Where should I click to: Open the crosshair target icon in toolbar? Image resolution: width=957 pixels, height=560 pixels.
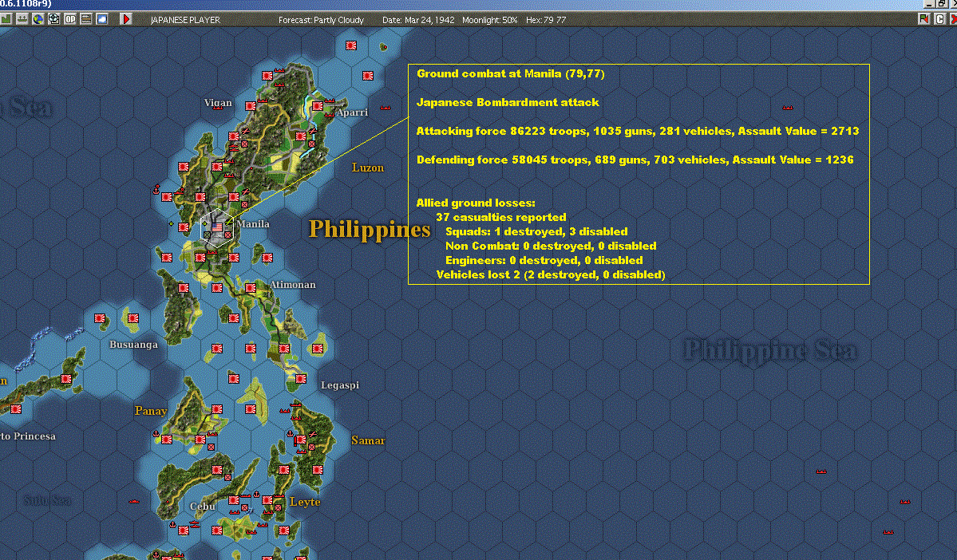point(53,19)
